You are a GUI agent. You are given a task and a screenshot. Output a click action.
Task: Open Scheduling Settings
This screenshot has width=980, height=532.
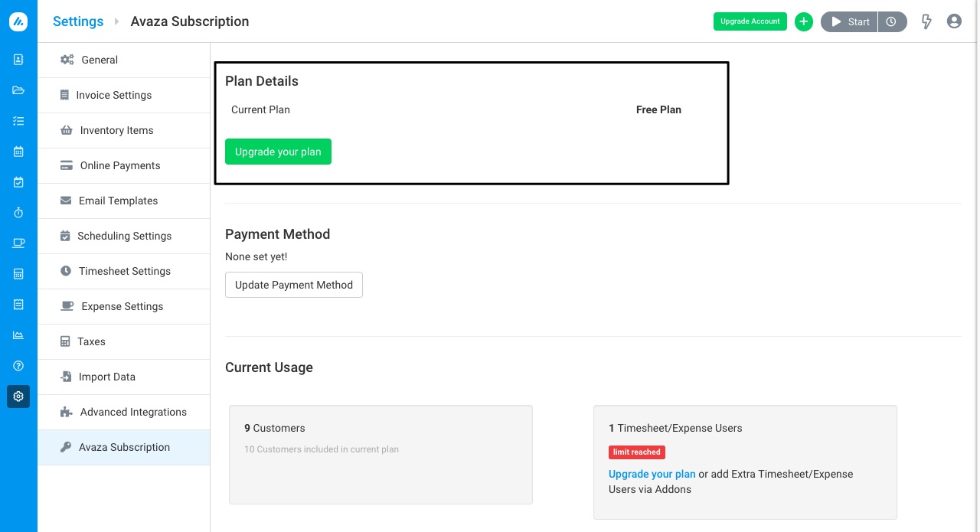coord(124,236)
